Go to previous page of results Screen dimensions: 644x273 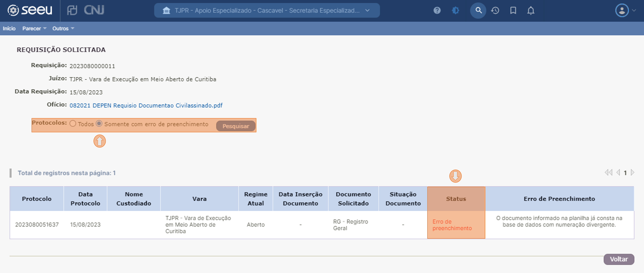point(618,172)
